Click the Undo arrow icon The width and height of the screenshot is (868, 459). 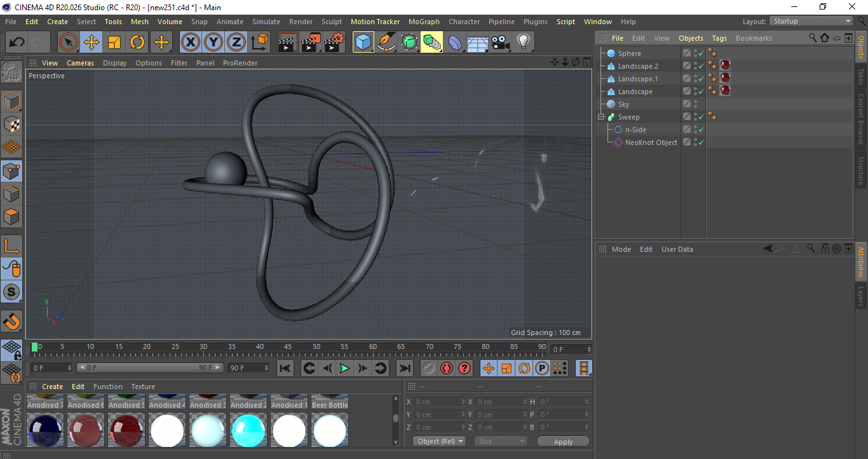click(17, 43)
